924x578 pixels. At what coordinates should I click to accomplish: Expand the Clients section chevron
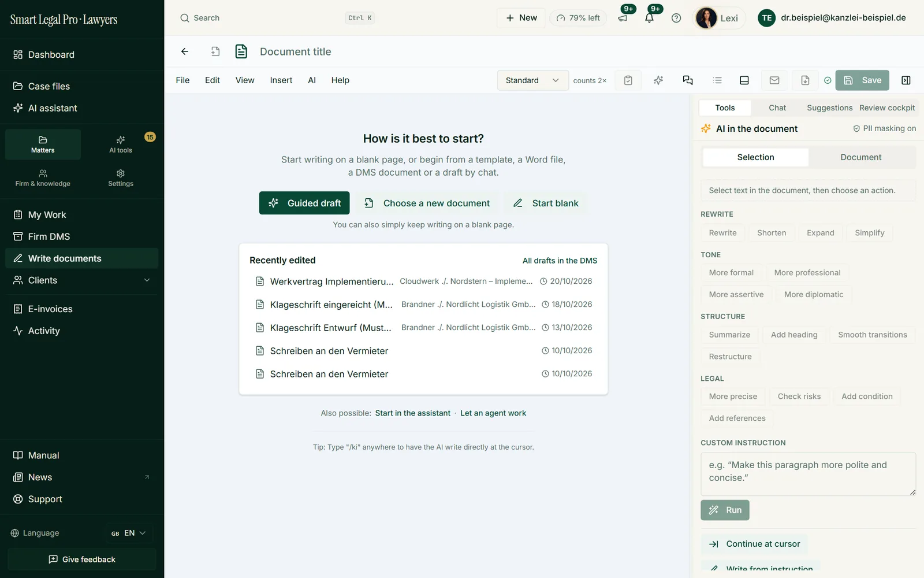(x=147, y=280)
